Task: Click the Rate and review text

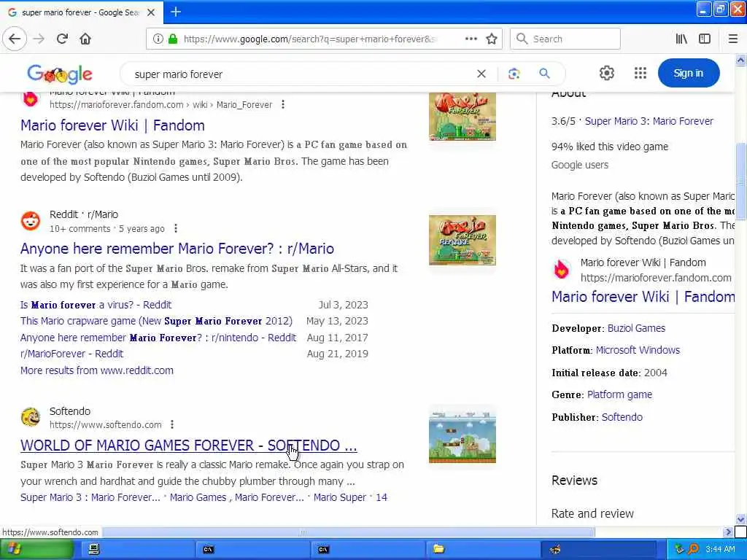Action: (x=592, y=513)
